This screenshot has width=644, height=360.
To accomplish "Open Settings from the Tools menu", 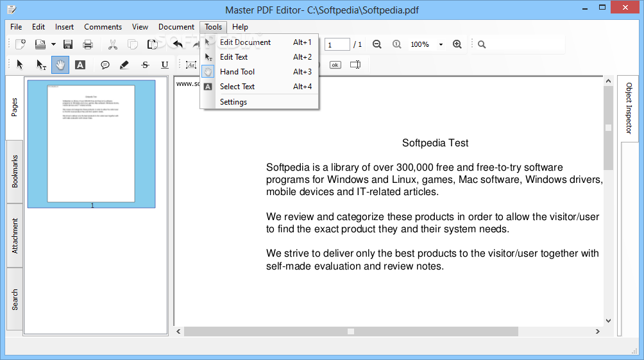I will (259, 101).
